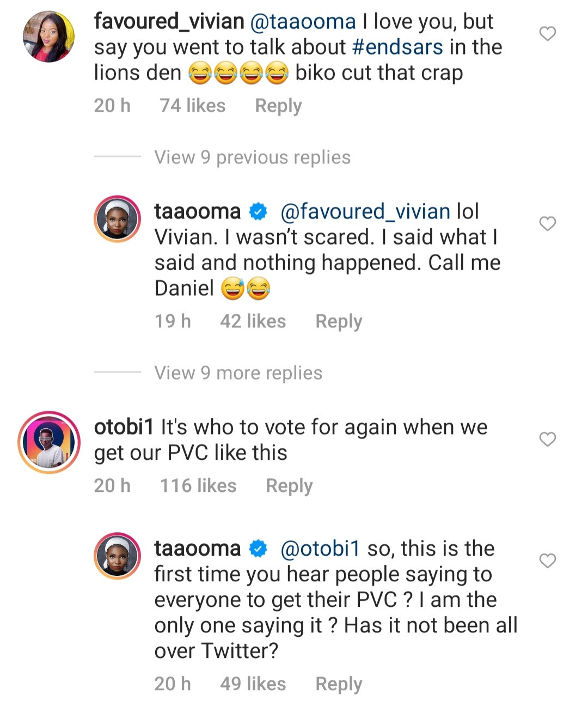This screenshot has width=588, height=706.
Task: Like favoured_vivian's comment with the heart
Action: tap(547, 34)
